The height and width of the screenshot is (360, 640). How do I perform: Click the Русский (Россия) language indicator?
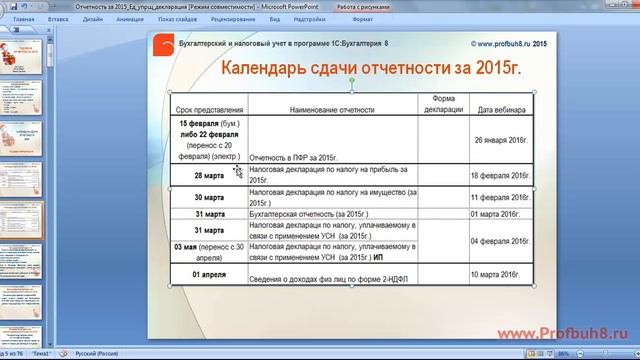(96, 353)
